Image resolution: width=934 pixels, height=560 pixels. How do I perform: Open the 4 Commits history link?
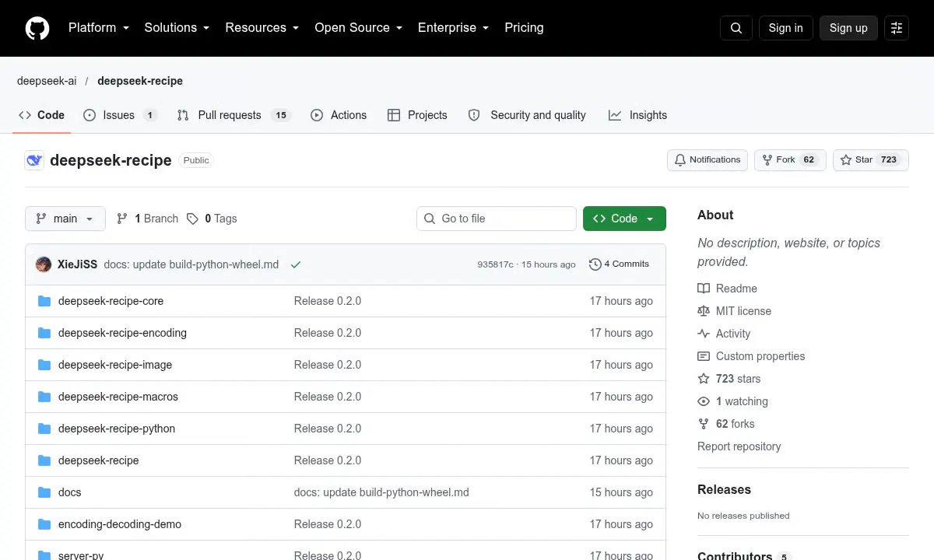(x=620, y=264)
